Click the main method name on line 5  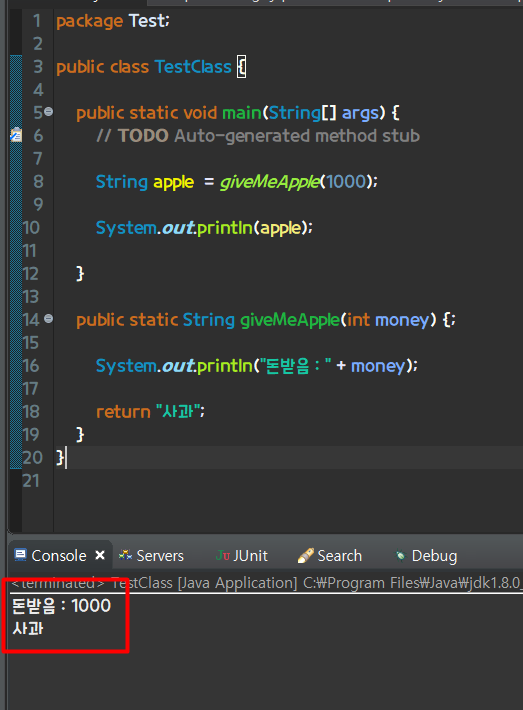click(242, 113)
